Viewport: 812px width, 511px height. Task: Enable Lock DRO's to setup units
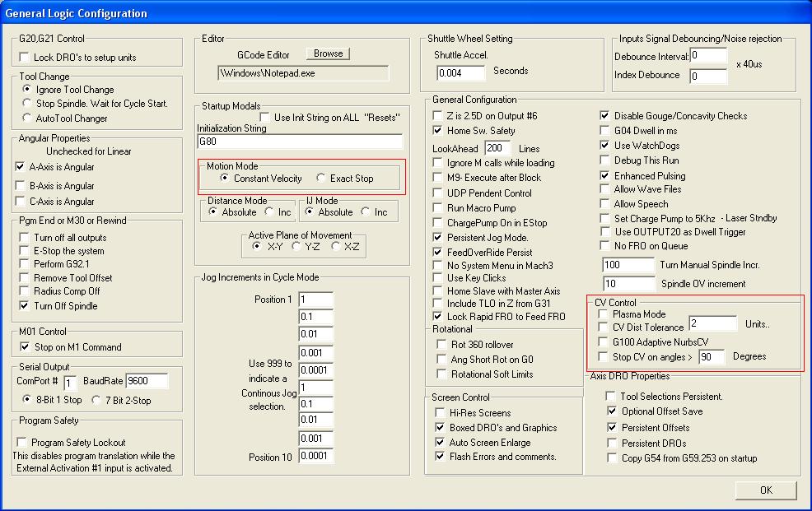[24, 57]
